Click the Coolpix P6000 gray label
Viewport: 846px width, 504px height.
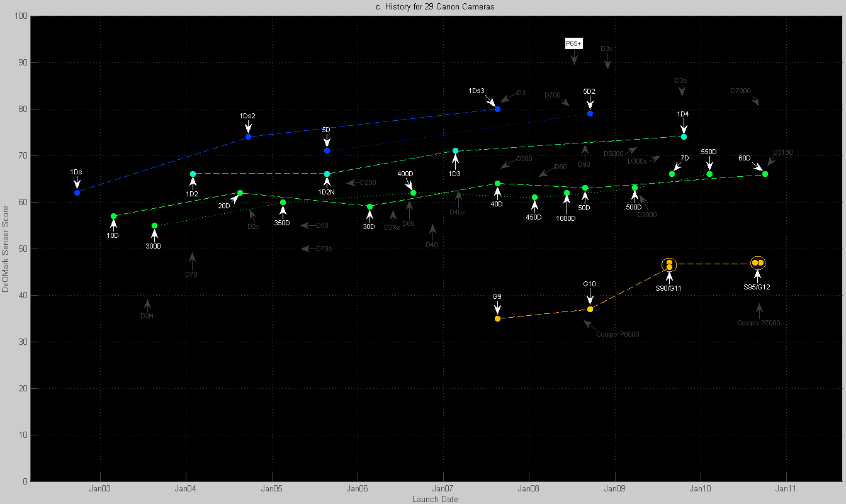pyautogui.click(x=618, y=334)
